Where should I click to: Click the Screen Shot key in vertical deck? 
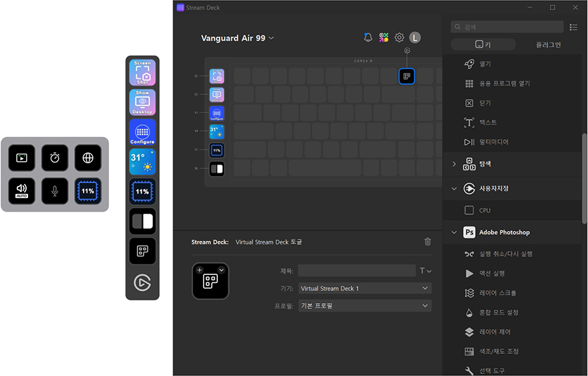(142, 72)
